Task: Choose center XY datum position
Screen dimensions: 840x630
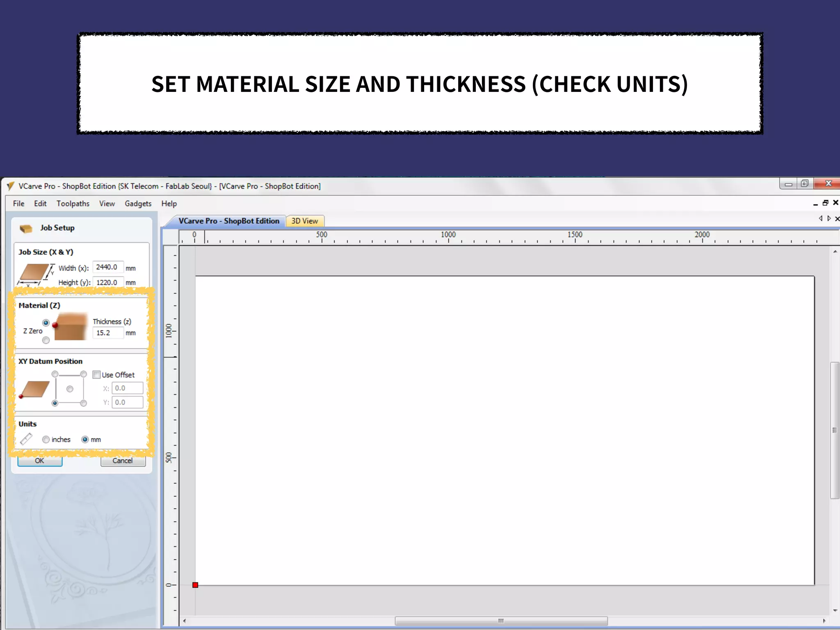Action: tap(70, 389)
